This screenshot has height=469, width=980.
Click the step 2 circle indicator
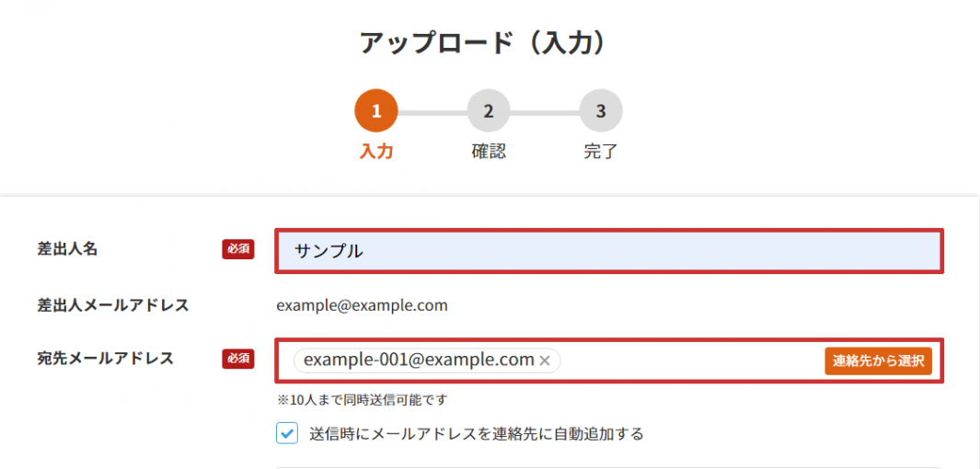489,111
